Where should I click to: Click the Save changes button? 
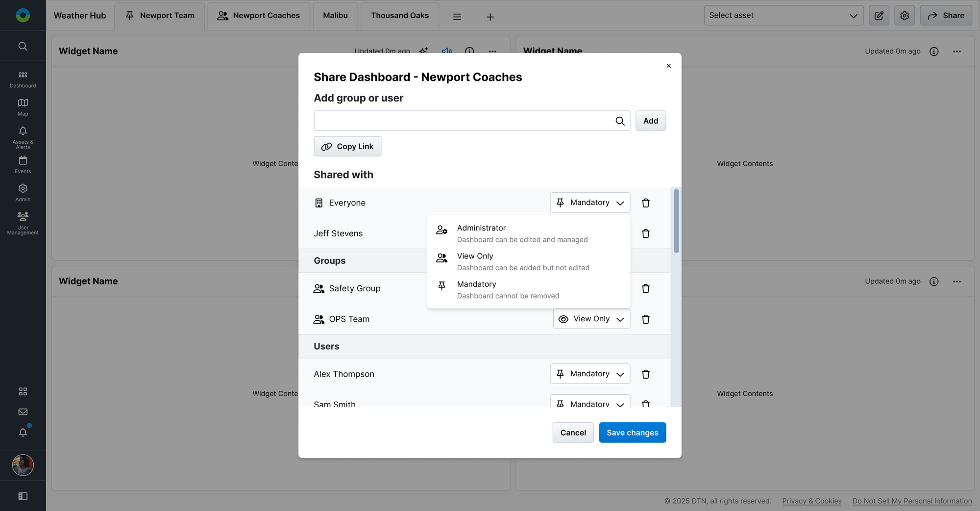point(632,433)
